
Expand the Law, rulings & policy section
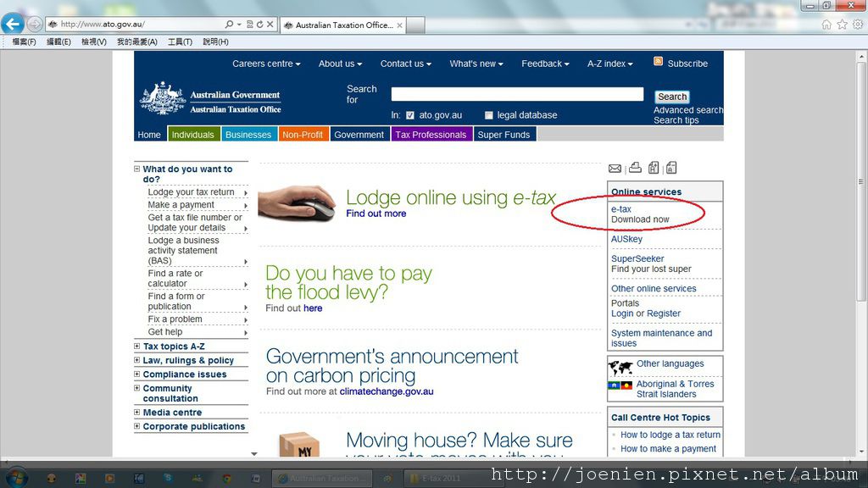pyautogui.click(x=136, y=360)
